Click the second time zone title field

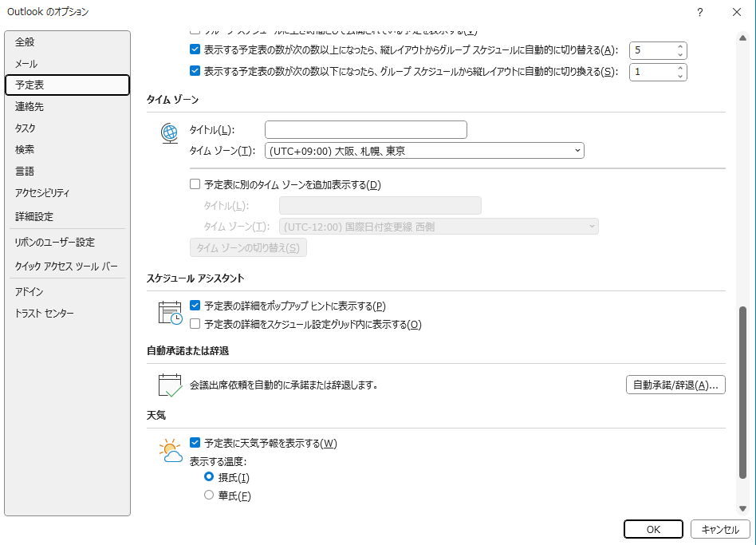(380, 205)
